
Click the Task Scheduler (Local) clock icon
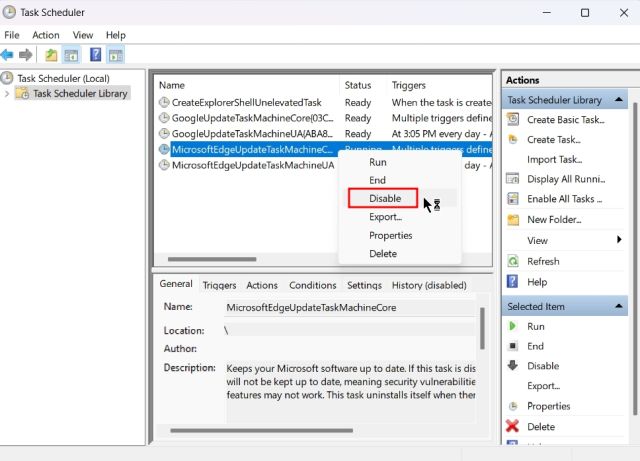pyautogui.click(x=7, y=78)
